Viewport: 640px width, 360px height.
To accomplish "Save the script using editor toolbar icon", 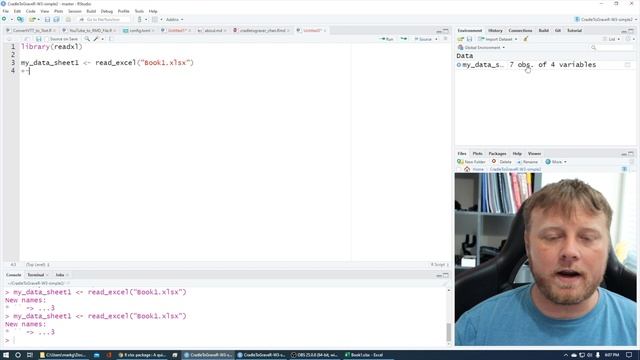I will tap(38, 39).
